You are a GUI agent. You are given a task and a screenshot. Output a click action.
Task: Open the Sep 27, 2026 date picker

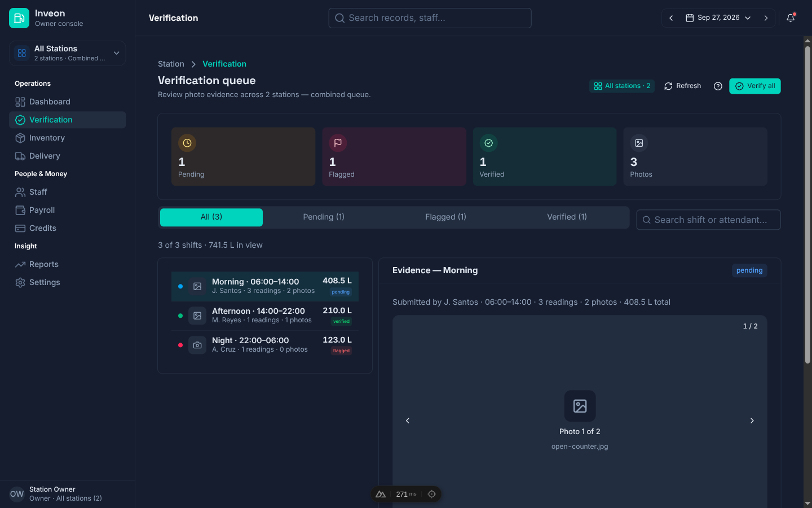pyautogui.click(x=718, y=18)
